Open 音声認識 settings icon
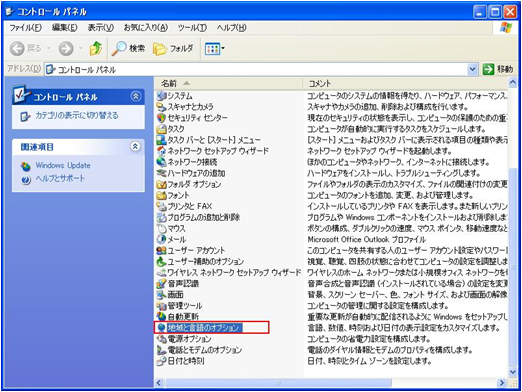Image resolution: width=522 pixels, height=392 pixels. [162, 284]
